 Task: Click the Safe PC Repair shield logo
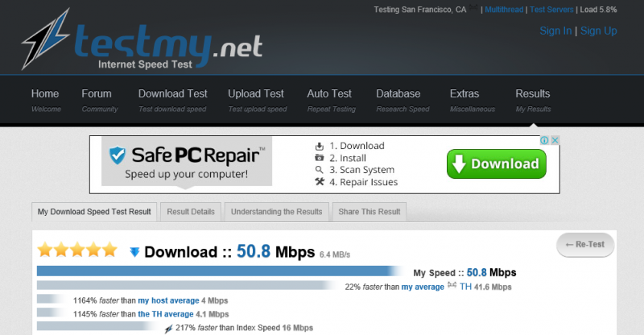[117, 155]
